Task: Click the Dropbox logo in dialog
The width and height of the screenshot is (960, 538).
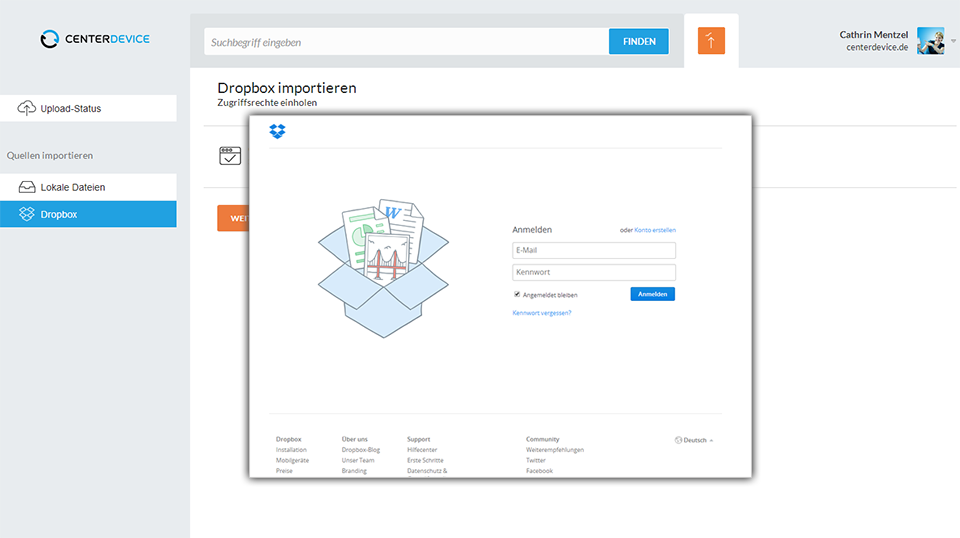Action: click(277, 131)
